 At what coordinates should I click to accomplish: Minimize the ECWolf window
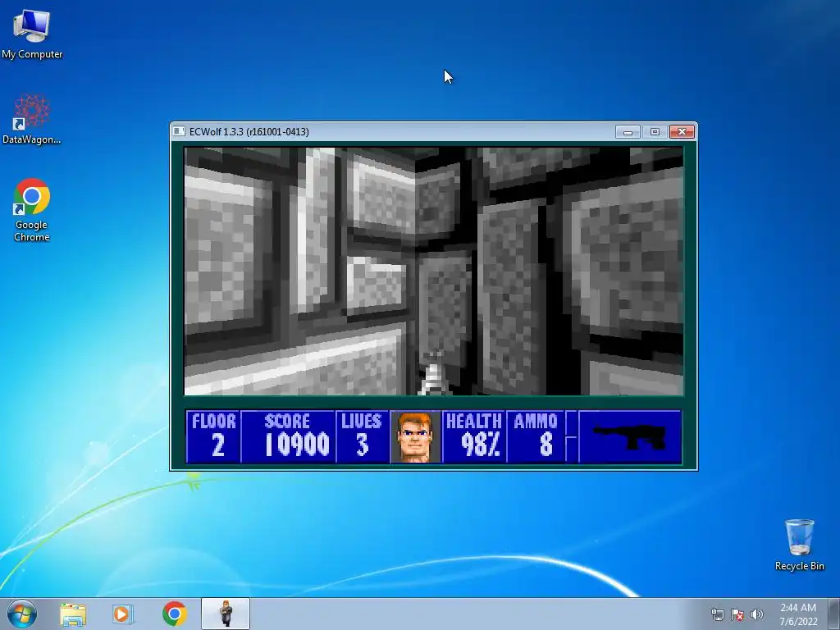[x=628, y=132]
